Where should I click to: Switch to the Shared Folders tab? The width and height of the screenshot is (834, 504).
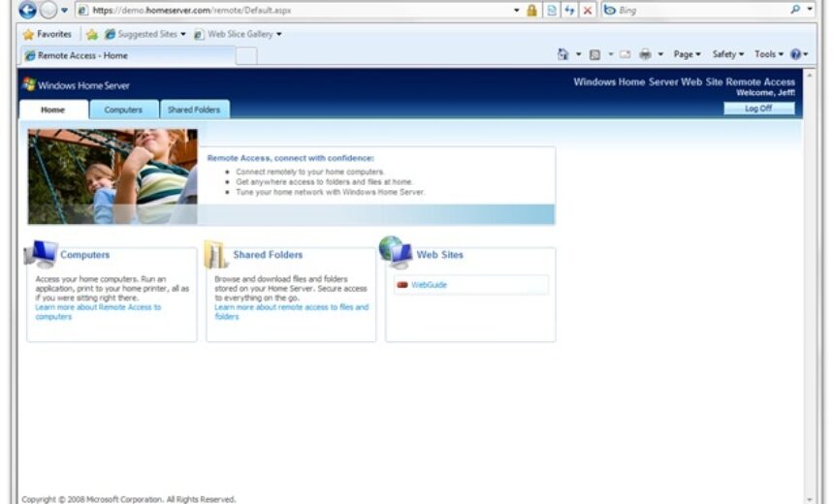pyautogui.click(x=194, y=110)
